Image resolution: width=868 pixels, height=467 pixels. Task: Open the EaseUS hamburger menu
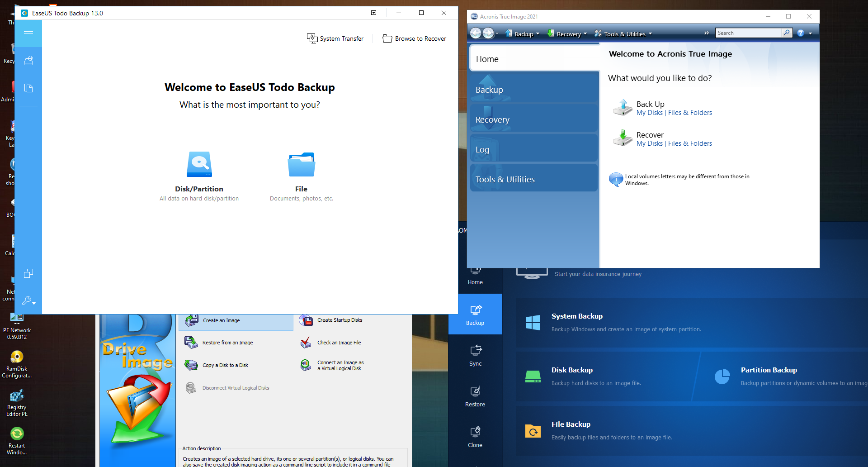pyautogui.click(x=28, y=33)
